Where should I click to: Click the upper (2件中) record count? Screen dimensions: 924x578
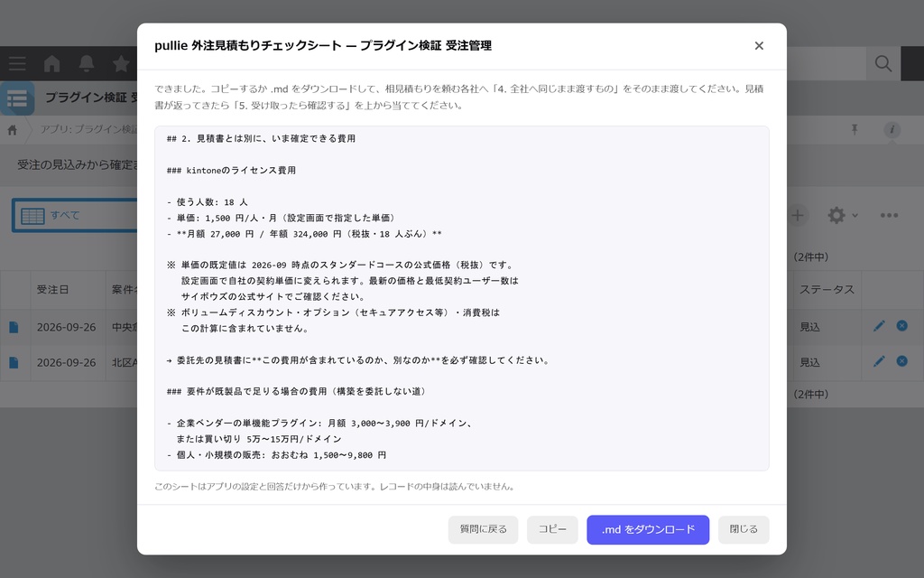[811, 257]
